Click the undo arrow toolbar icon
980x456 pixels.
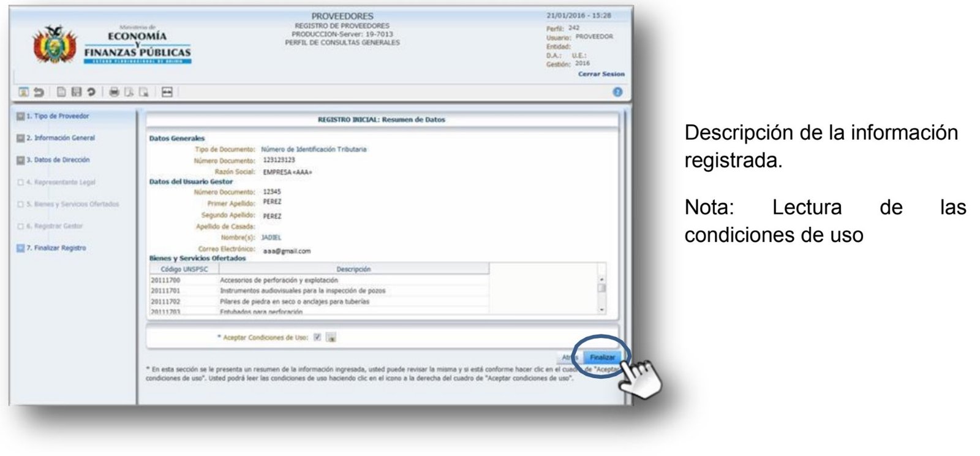pos(39,92)
